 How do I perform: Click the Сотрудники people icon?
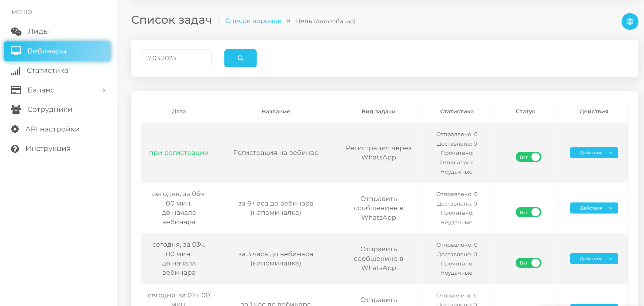pos(16,109)
